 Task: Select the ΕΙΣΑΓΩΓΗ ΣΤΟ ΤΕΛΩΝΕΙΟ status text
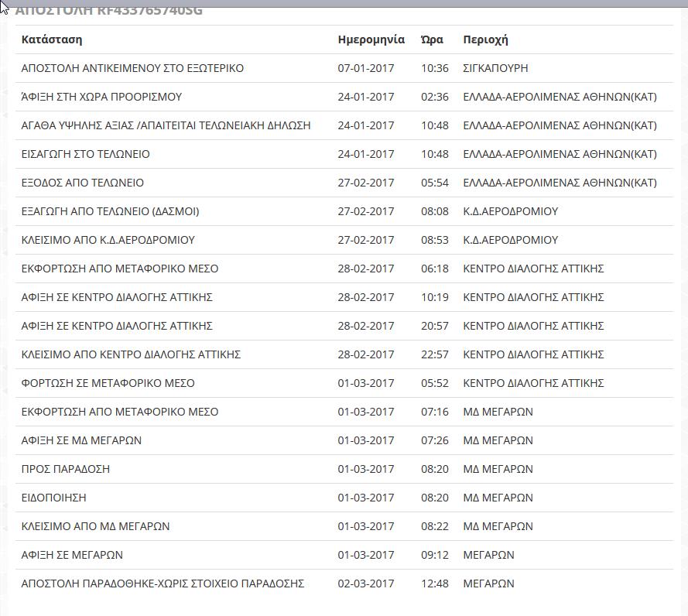coord(86,154)
